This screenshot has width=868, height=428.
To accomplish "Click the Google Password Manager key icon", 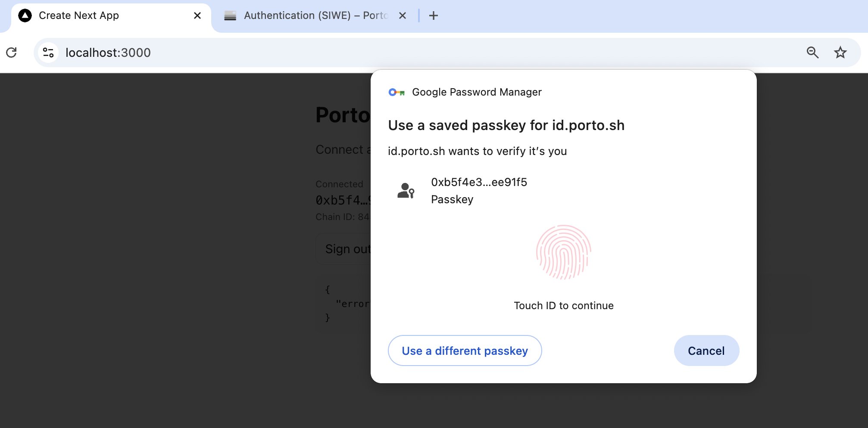I will coord(397,92).
